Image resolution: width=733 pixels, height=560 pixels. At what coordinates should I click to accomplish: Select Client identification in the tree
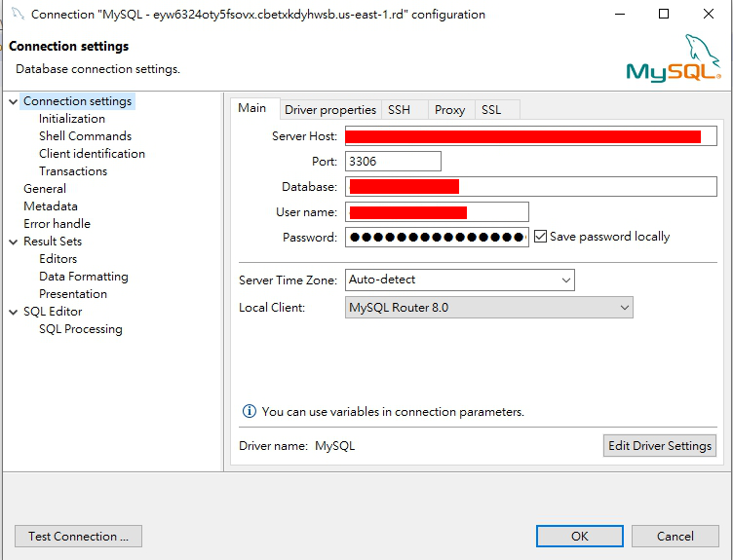point(92,154)
